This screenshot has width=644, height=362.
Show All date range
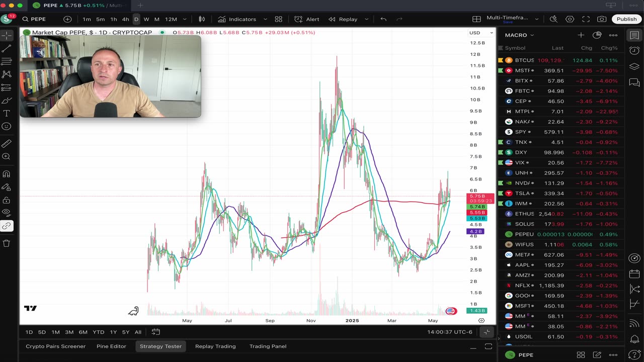point(138,332)
